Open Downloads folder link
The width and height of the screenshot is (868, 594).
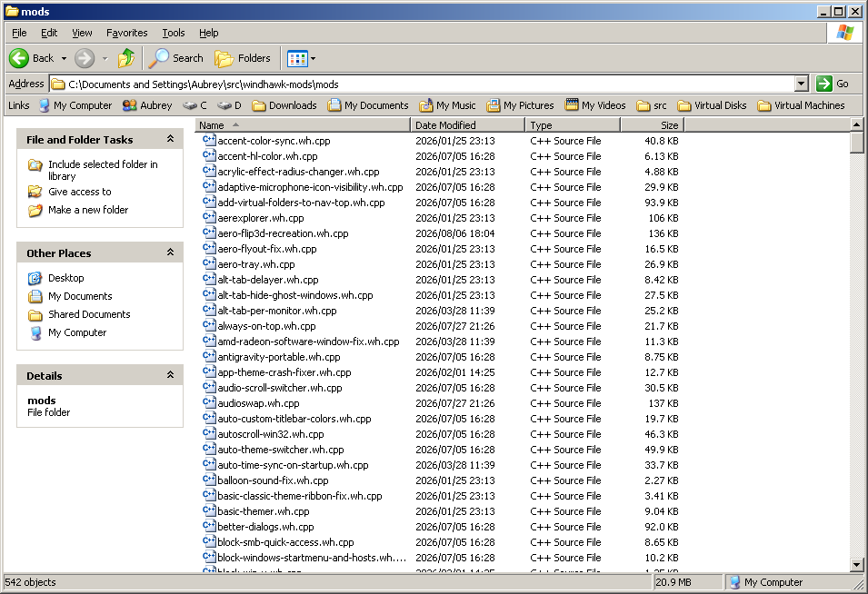point(284,105)
